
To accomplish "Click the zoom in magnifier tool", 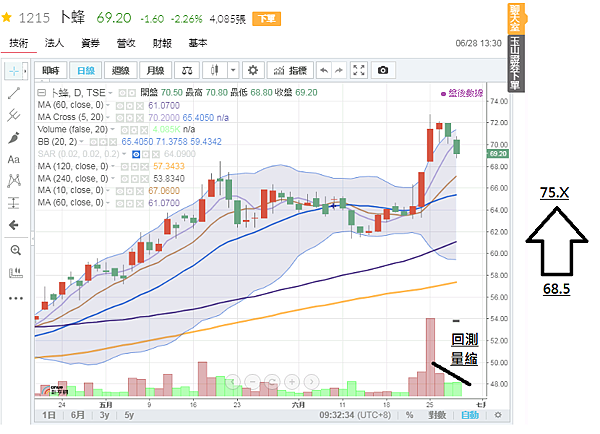I will click(15, 250).
